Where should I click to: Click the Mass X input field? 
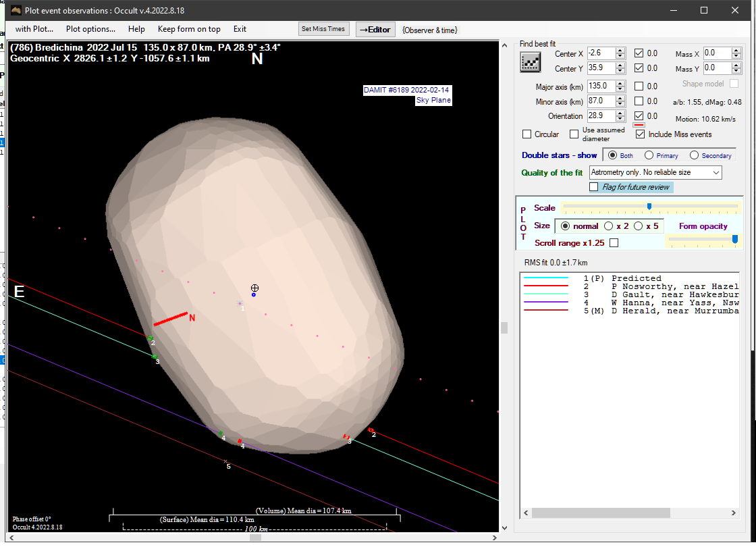pos(717,53)
